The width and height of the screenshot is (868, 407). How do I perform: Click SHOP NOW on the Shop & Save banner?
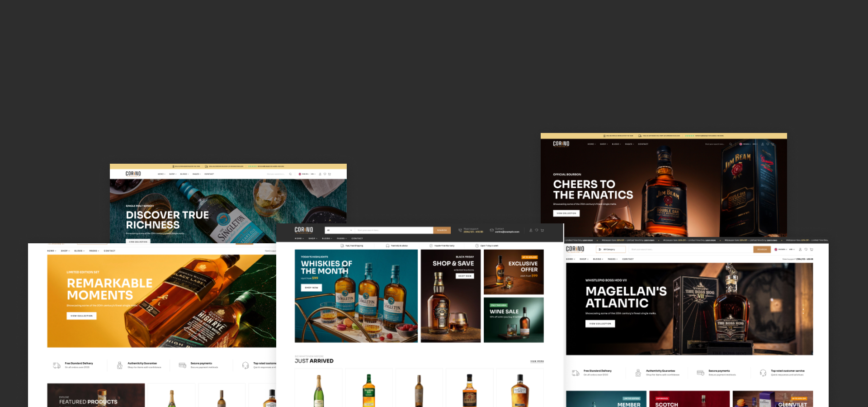click(x=465, y=276)
